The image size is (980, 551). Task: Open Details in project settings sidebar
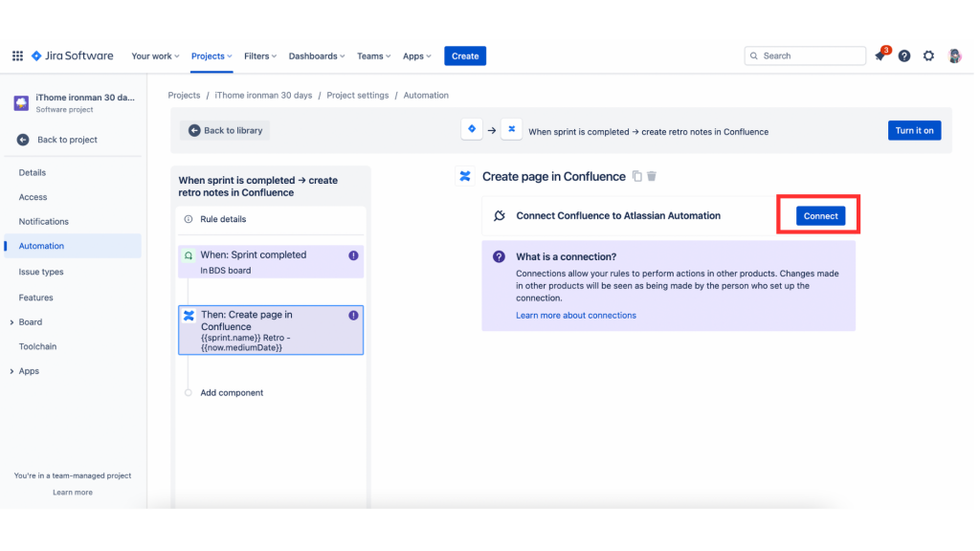pyautogui.click(x=33, y=173)
